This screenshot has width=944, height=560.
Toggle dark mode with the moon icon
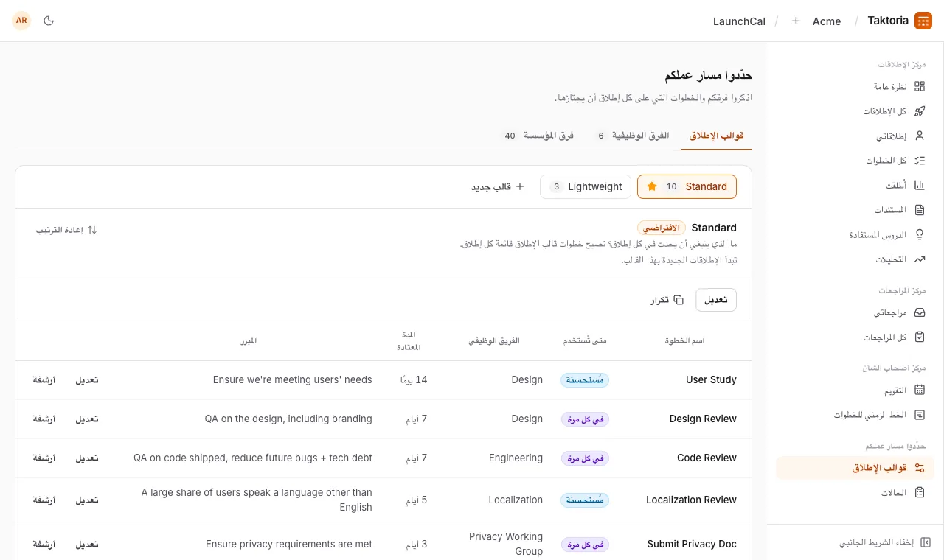point(49,21)
